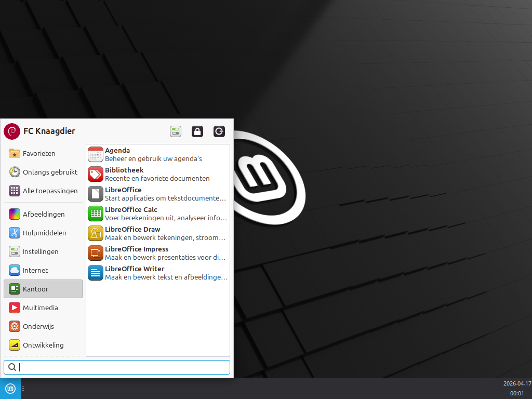Open LibreOffice Draw via yellow shapes icon
The image size is (532, 399).
(x=96, y=233)
